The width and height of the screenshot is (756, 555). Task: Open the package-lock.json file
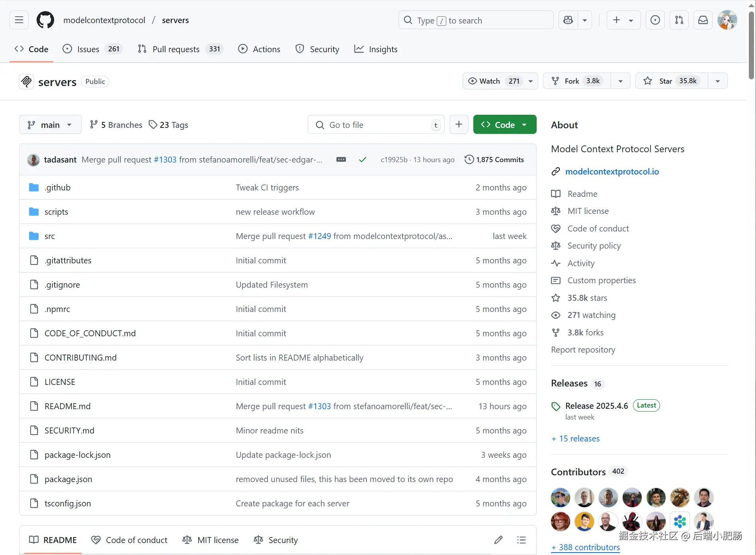coord(78,455)
